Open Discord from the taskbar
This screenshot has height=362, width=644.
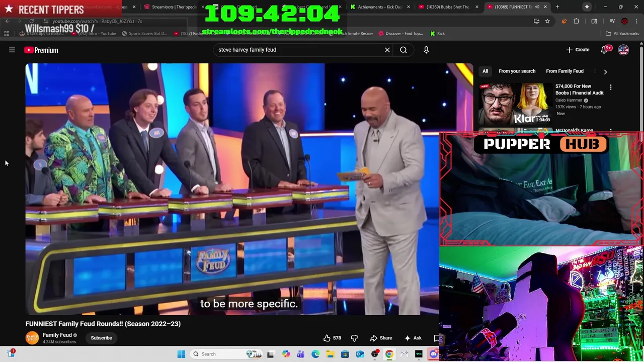pyautogui.click(x=434, y=354)
